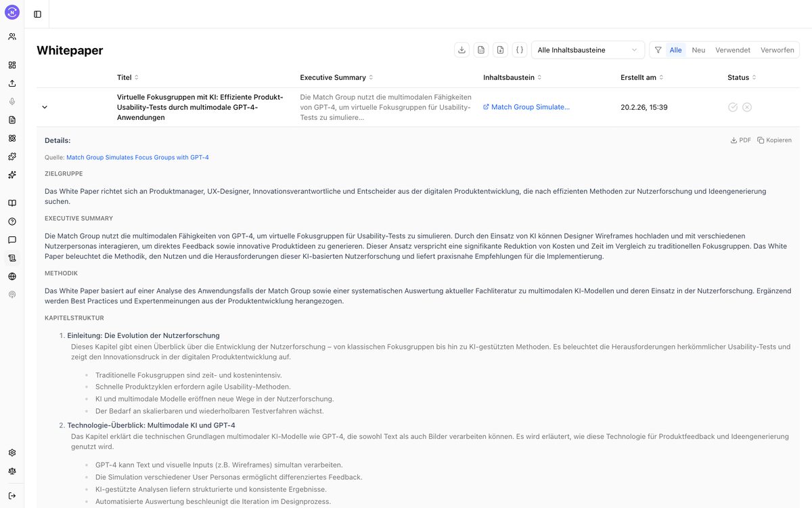The width and height of the screenshot is (812, 508).
Task: Select the Neu filter tab
Action: 698,50
